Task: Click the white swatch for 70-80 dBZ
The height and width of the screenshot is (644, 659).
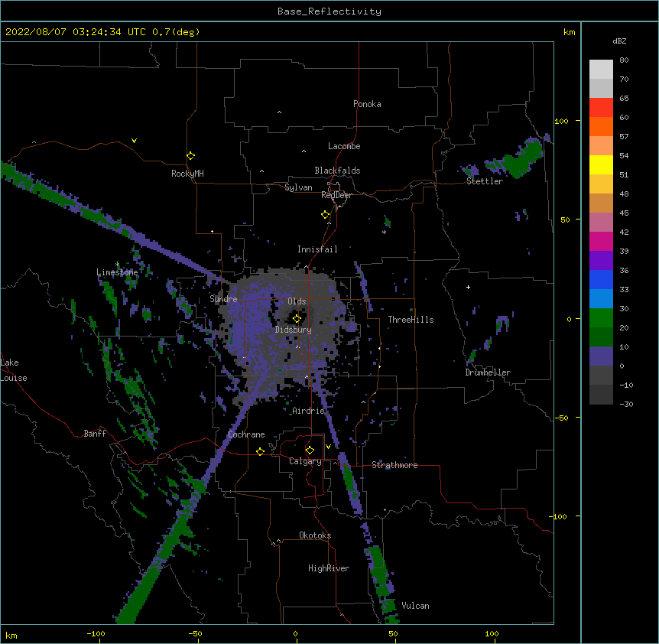Action: point(601,70)
